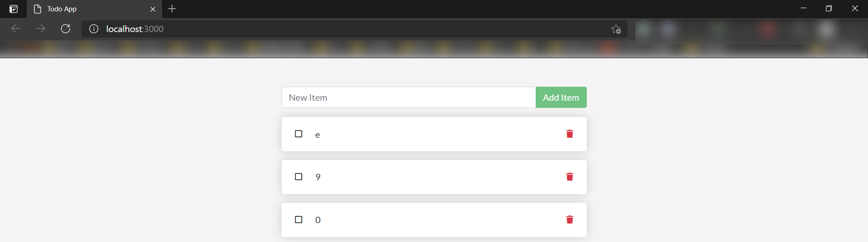Open a new browser tab

pyautogui.click(x=172, y=9)
